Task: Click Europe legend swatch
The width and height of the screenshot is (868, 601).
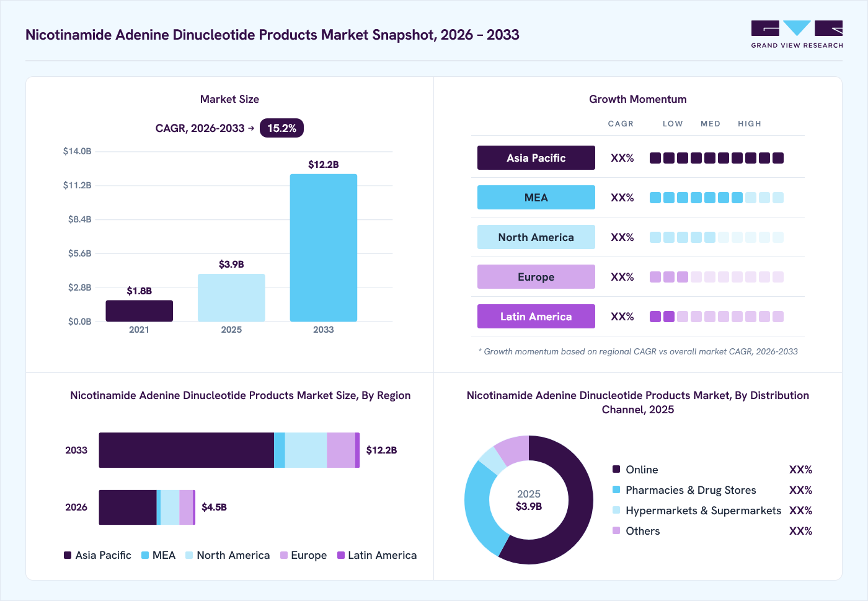Action: click(284, 555)
